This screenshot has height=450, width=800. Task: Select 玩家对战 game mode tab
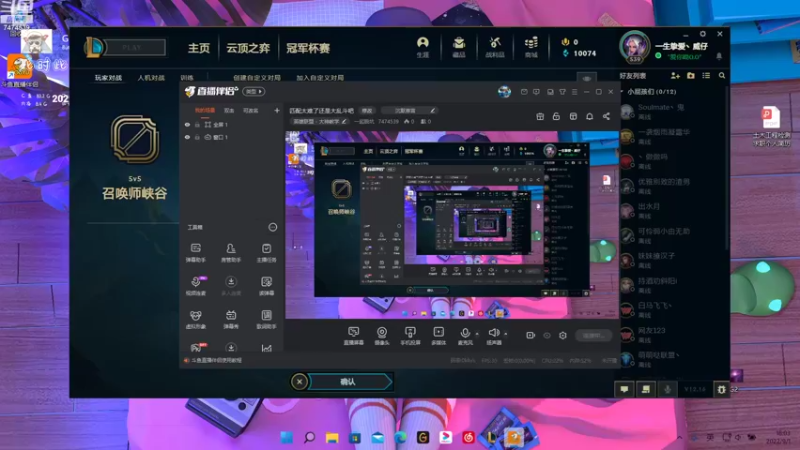tap(108, 78)
